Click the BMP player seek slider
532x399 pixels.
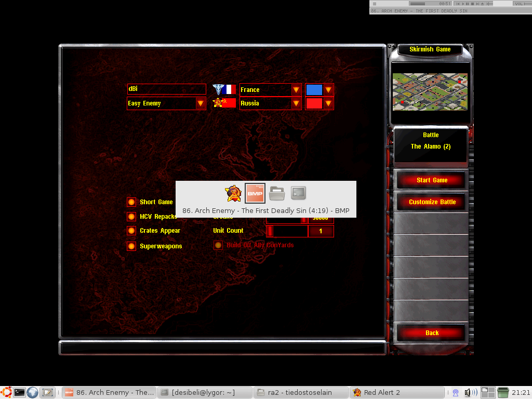click(489, 4)
